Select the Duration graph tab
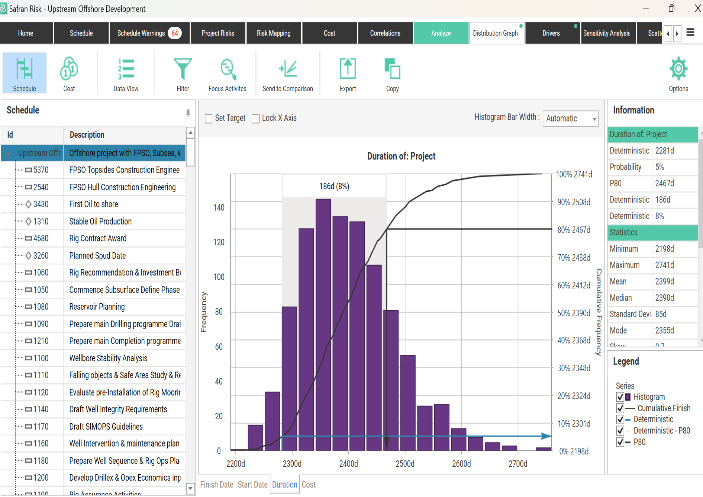703x497 pixels. (x=285, y=484)
